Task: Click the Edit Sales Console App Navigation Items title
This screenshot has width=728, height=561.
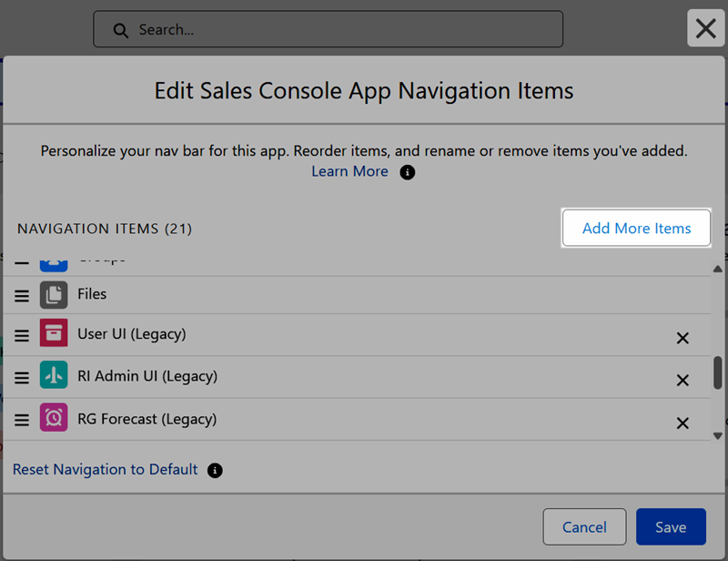Action: click(364, 91)
